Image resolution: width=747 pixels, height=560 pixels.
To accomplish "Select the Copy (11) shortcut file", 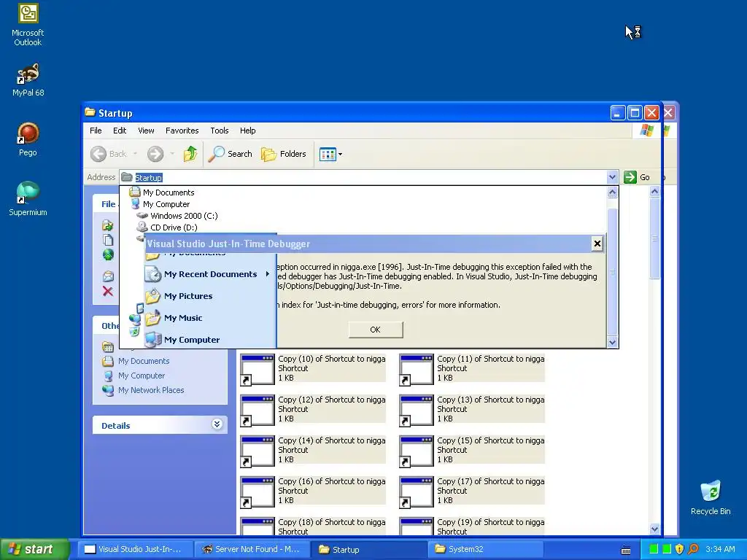I will pyautogui.click(x=472, y=368).
